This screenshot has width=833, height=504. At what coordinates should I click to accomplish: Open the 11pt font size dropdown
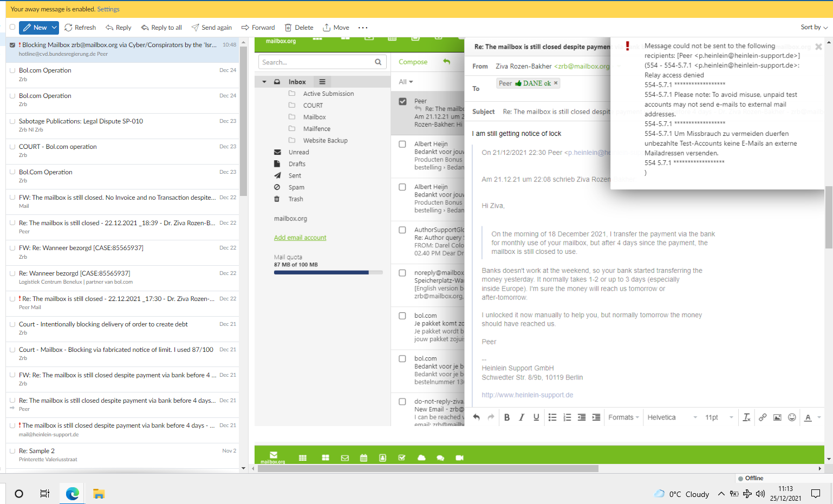719,417
